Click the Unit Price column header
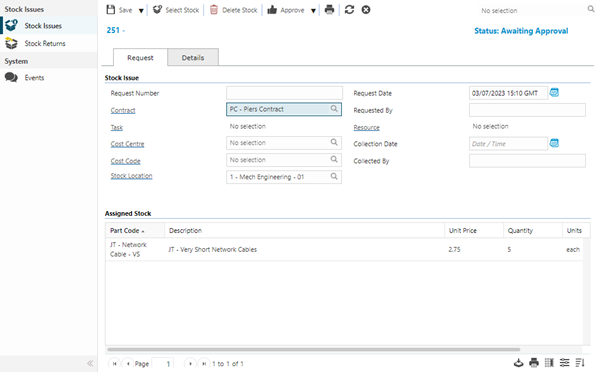 pos(474,230)
